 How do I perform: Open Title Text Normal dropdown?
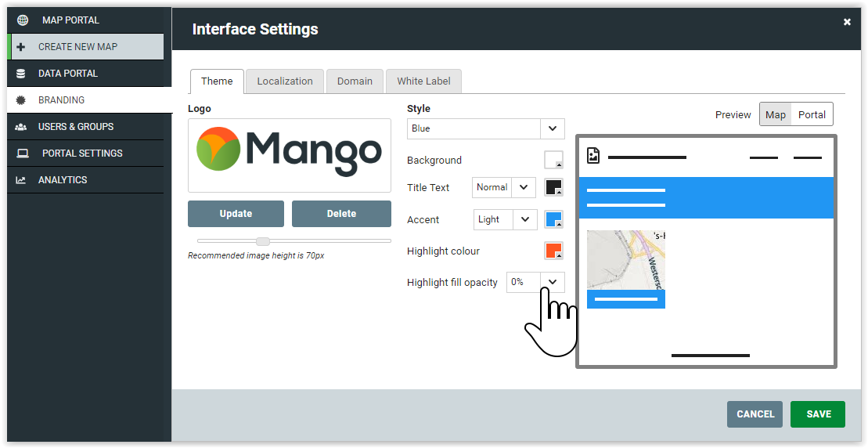pos(504,187)
